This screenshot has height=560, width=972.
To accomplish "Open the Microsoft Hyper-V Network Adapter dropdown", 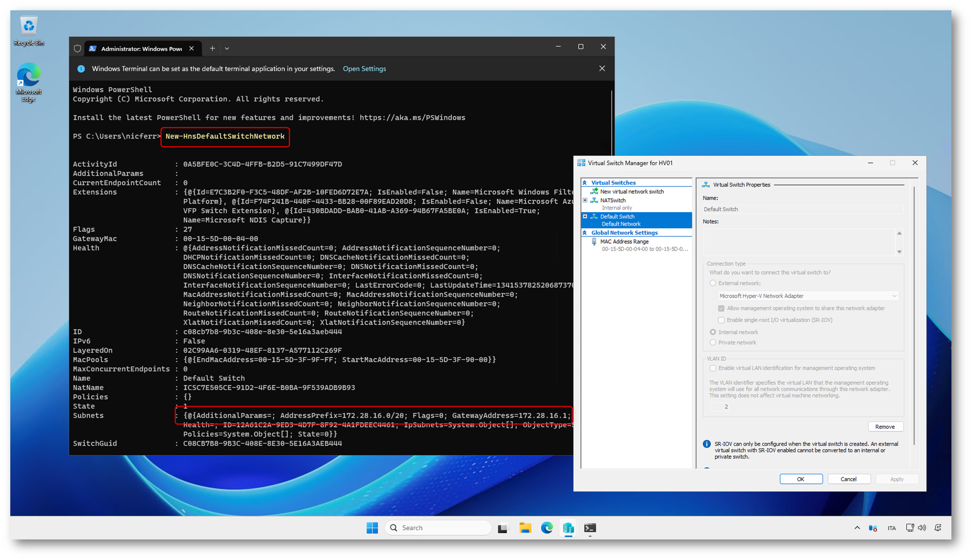I will 894,296.
